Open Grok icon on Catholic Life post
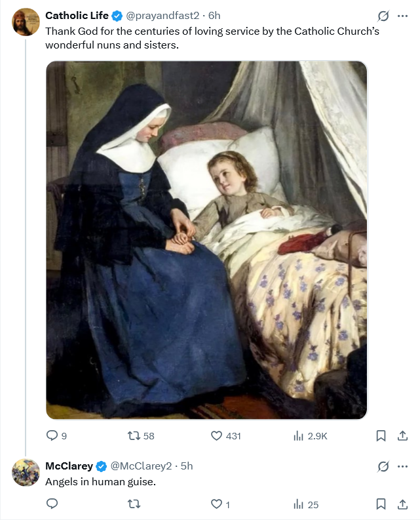 click(383, 16)
